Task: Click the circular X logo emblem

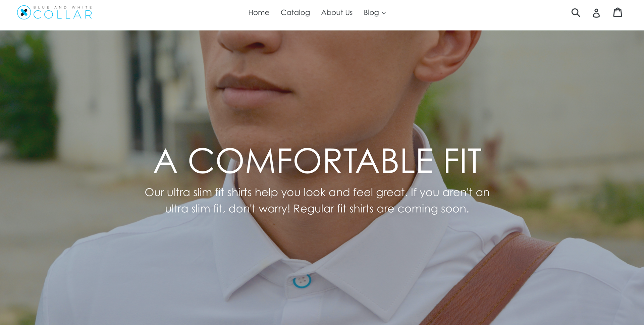Action: tap(24, 12)
